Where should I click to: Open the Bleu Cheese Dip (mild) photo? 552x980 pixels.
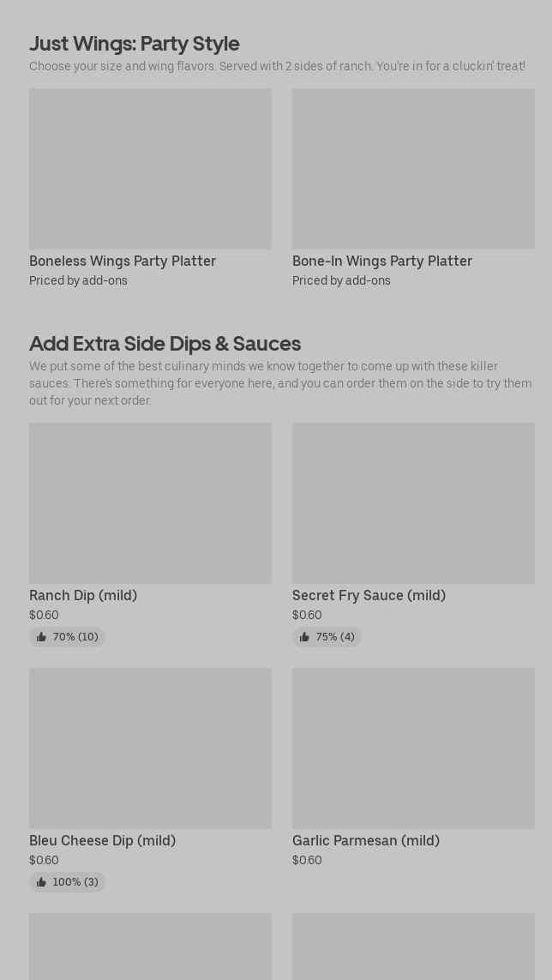click(150, 749)
